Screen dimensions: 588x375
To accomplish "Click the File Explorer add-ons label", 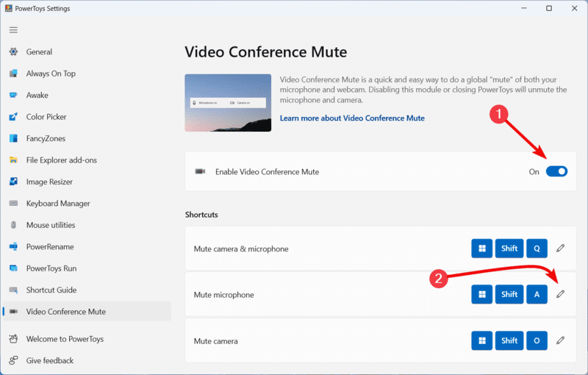I will (x=62, y=160).
